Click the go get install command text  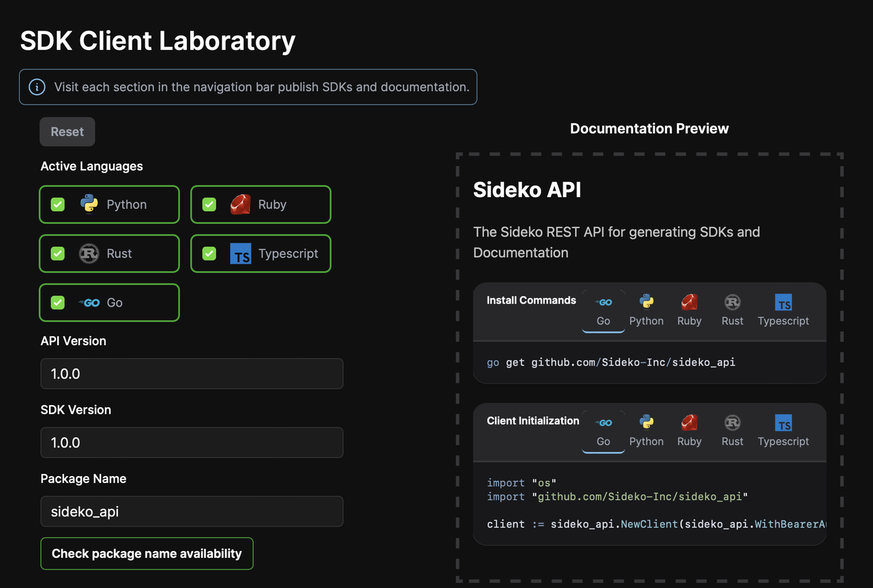tap(611, 362)
